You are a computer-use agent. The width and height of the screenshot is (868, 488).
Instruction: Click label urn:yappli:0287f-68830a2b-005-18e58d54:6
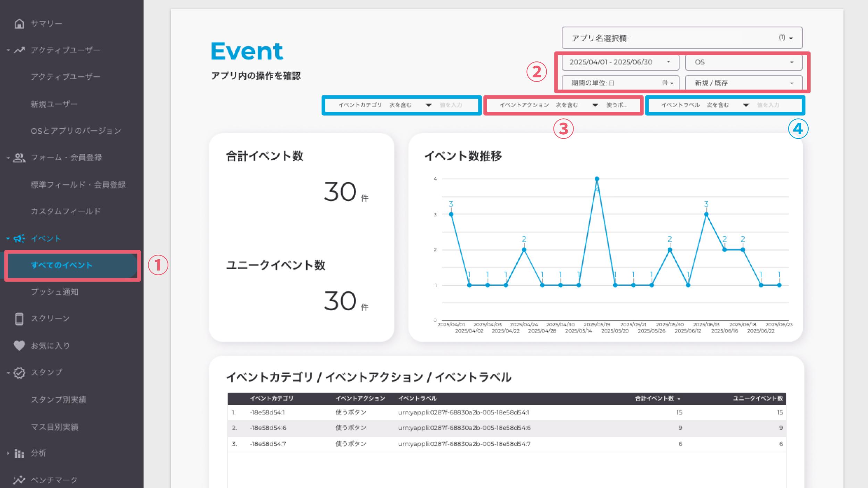click(464, 428)
